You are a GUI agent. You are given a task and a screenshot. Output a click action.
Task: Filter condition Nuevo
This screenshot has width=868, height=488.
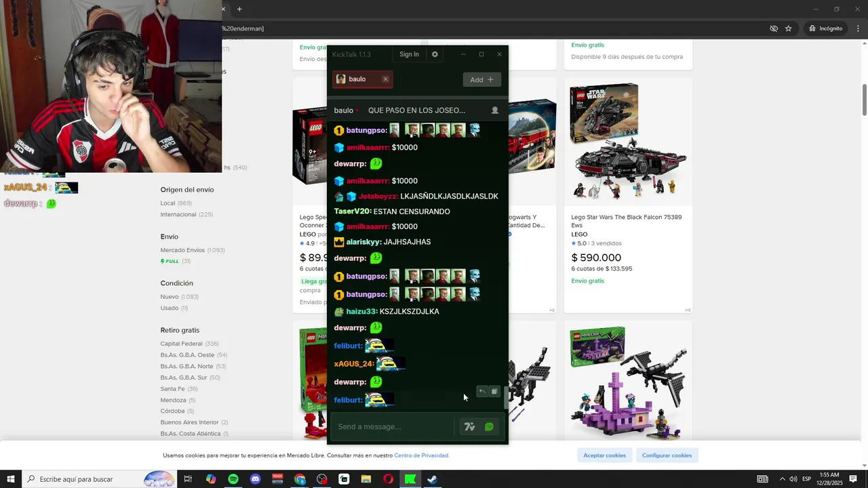click(x=170, y=297)
